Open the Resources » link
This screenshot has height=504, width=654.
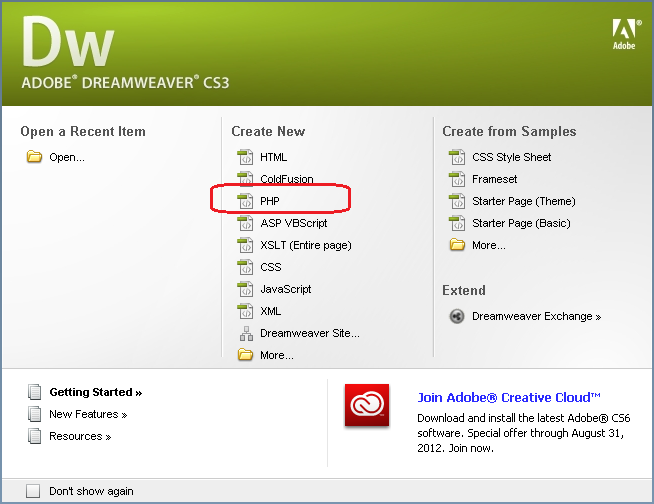pos(80,436)
